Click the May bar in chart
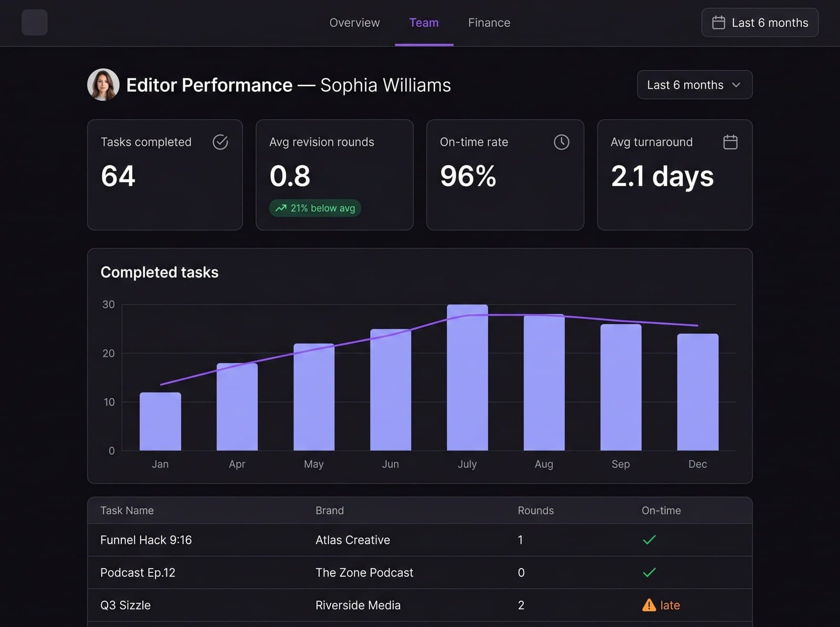 pos(313,397)
